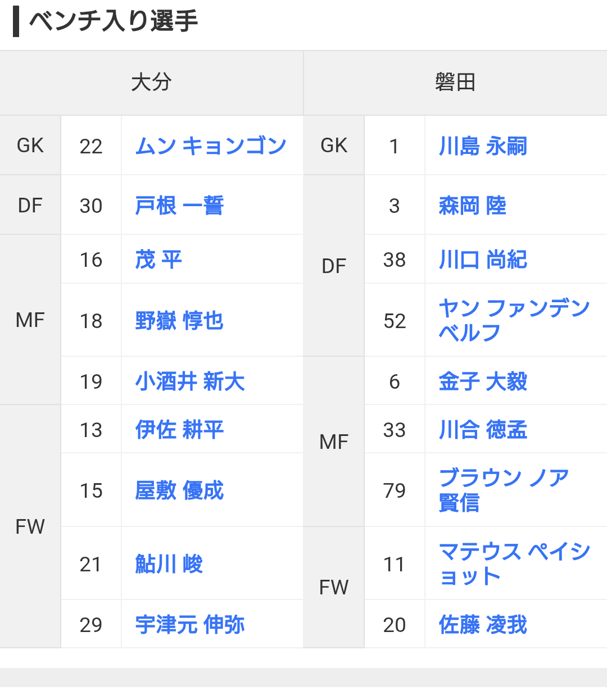
Task: View 鮎川 峻 player profile
Action: point(169,564)
